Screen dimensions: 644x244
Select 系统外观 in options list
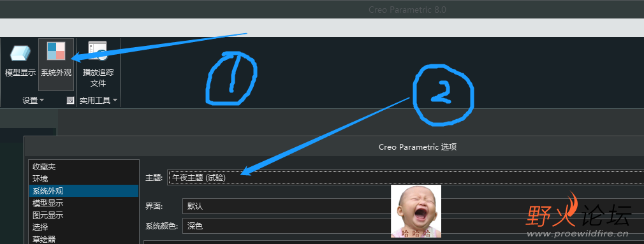coord(84,190)
